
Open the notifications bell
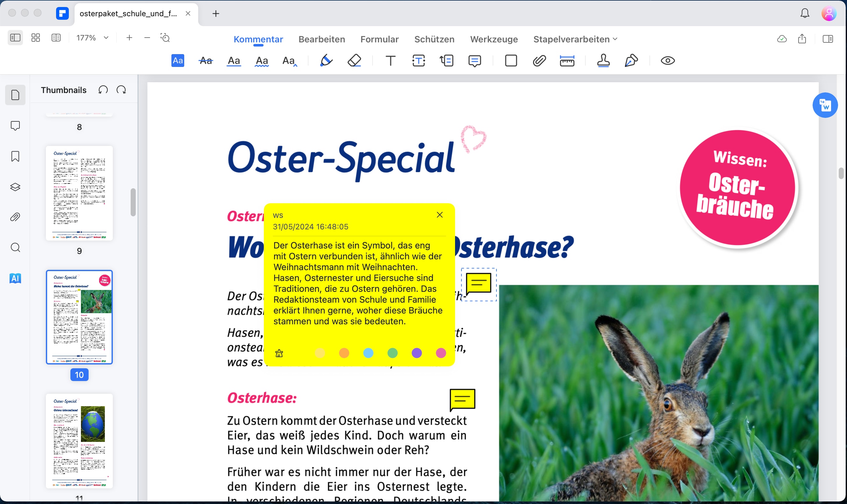point(805,13)
